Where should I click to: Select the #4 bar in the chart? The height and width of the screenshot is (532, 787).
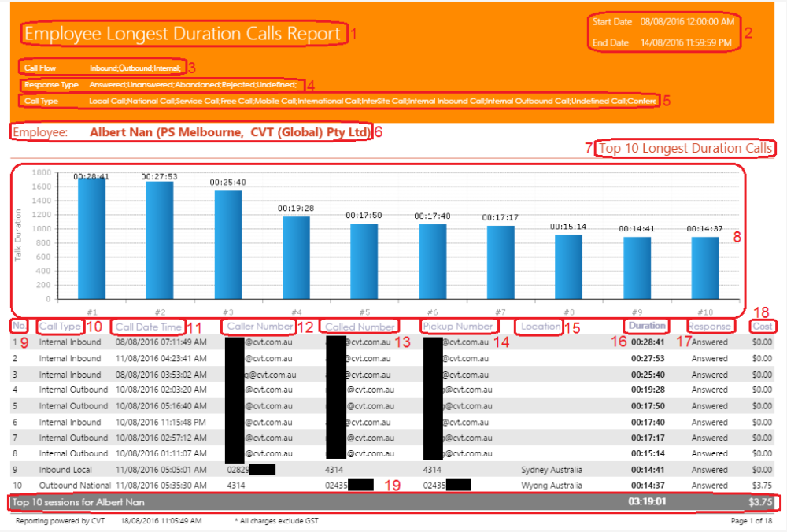click(x=296, y=258)
